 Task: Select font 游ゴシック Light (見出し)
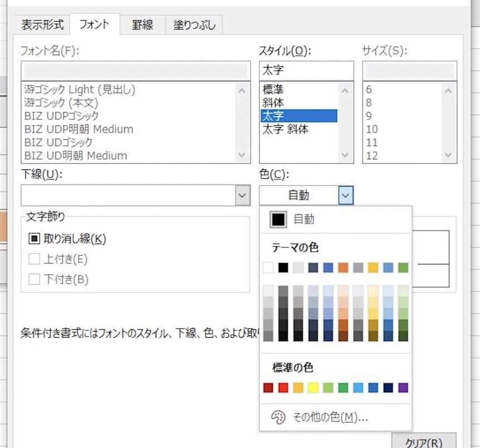pos(80,90)
